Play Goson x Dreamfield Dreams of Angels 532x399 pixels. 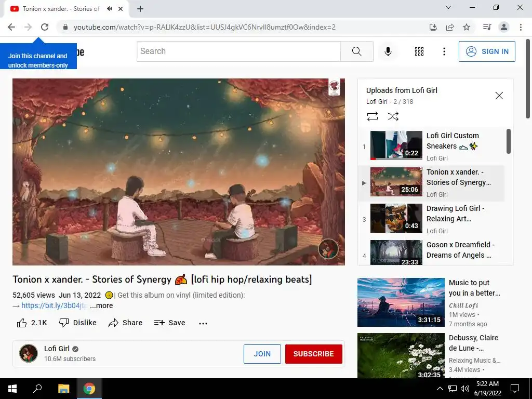pos(431,252)
